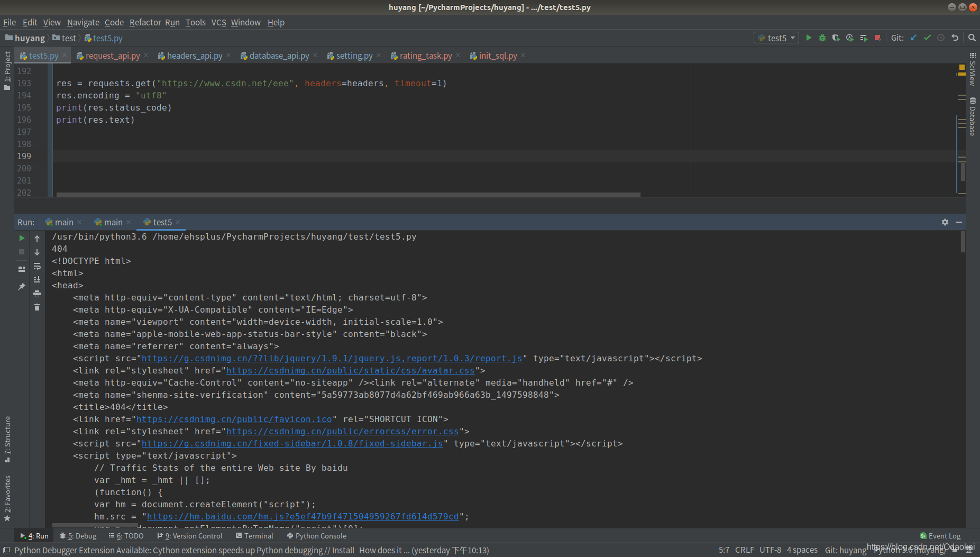
Task: Run test5 with coverage
Action: (x=836, y=38)
